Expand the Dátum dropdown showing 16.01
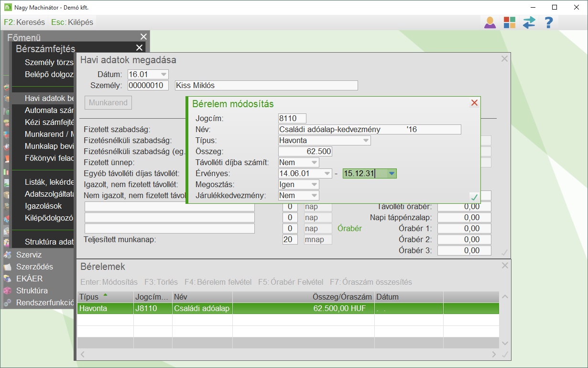588x368 pixels. pos(163,74)
